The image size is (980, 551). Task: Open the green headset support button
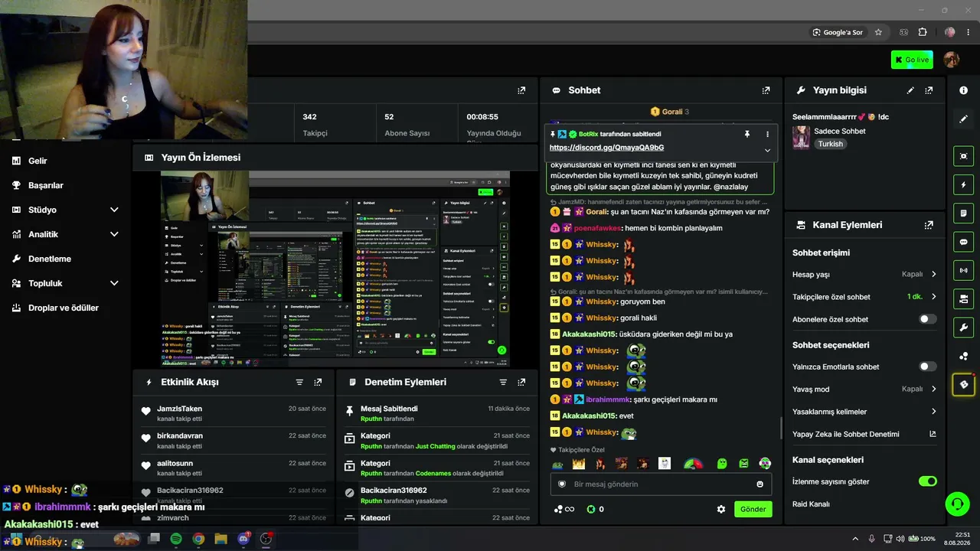click(x=957, y=504)
